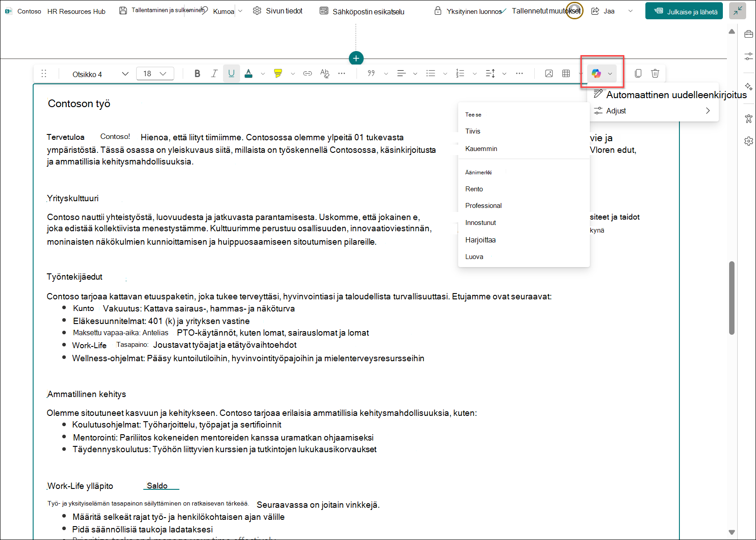Duplicate the web part with copy icon
Image resolution: width=756 pixels, height=540 pixels.
[x=638, y=73]
